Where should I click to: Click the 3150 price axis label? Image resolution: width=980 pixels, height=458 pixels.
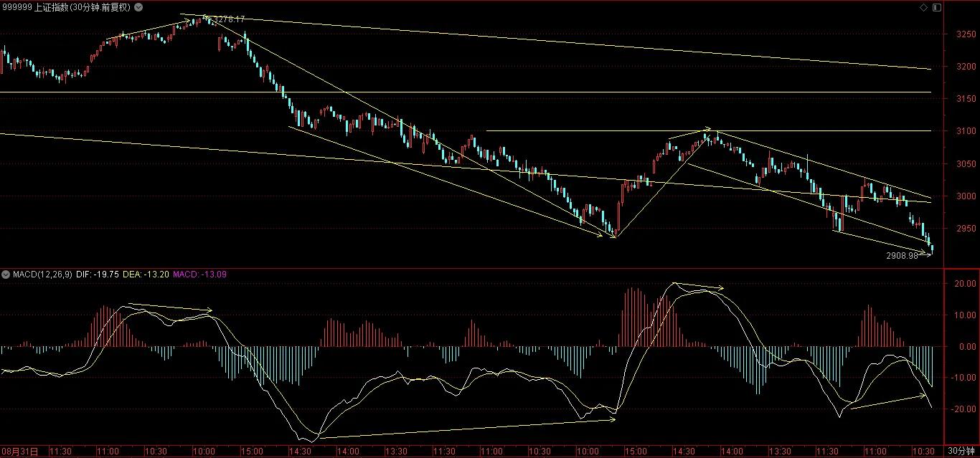966,98
